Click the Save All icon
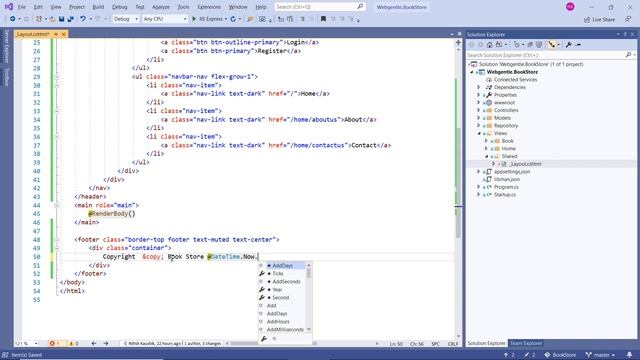The image size is (640, 360). click(71, 19)
